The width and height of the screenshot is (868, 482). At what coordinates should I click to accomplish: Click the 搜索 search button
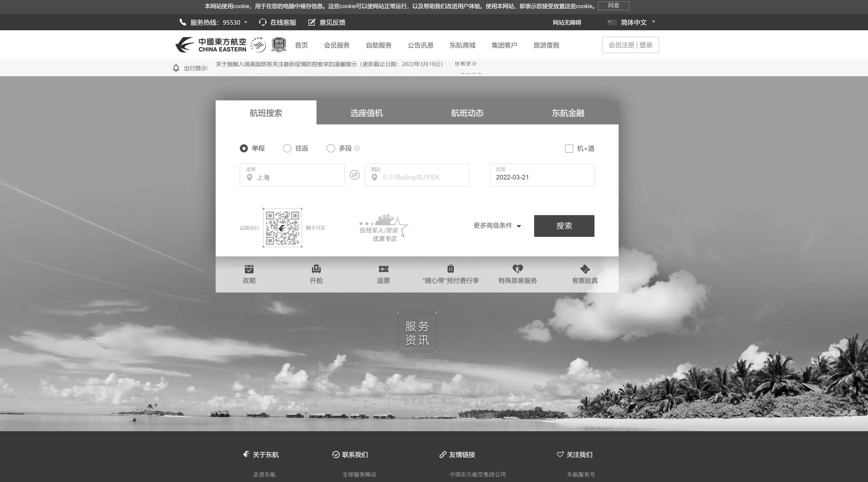pyautogui.click(x=564, y=226)
